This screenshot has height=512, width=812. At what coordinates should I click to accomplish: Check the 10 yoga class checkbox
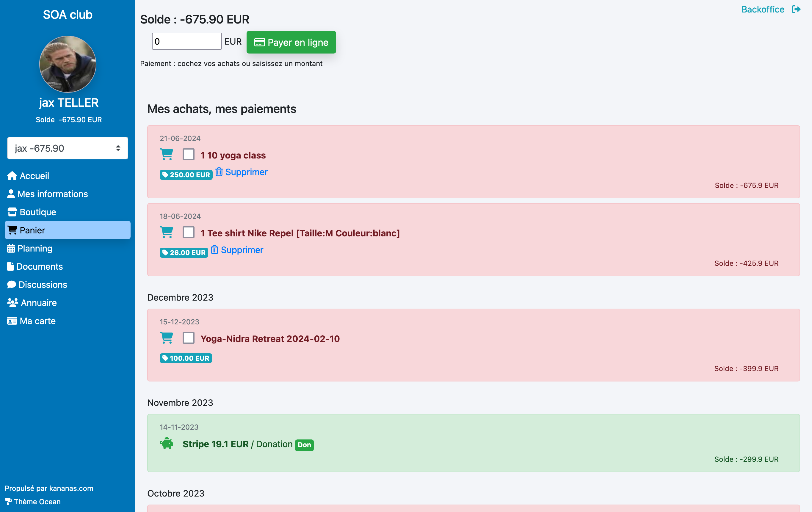[x=189, y=155]
